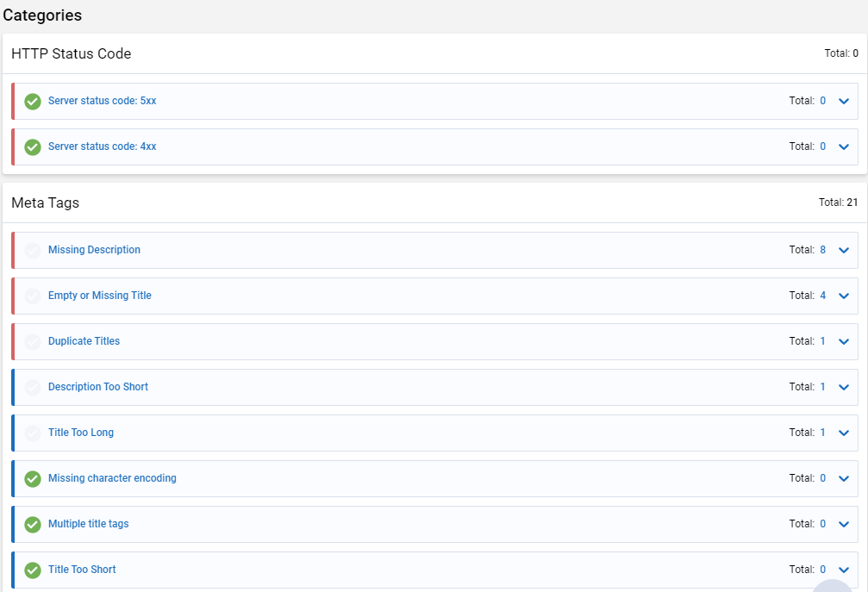Screen dimensions: 868x592
Task: Click total count 8 for Missing Description
Action: point(822,250)
